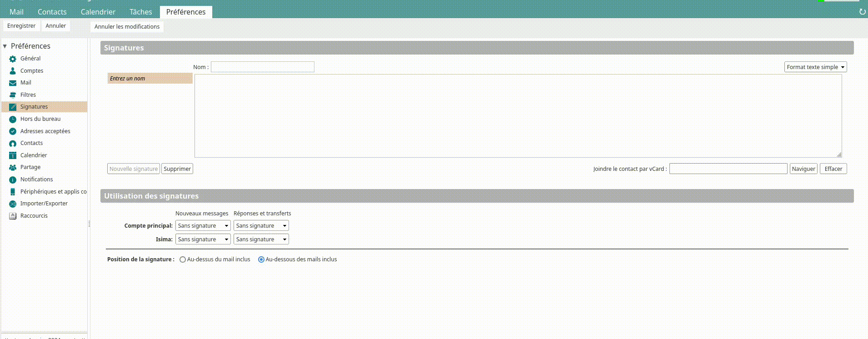Click the Enregistrer button
The height and width of the screenshot is (339, 868).
coord(21,26)
